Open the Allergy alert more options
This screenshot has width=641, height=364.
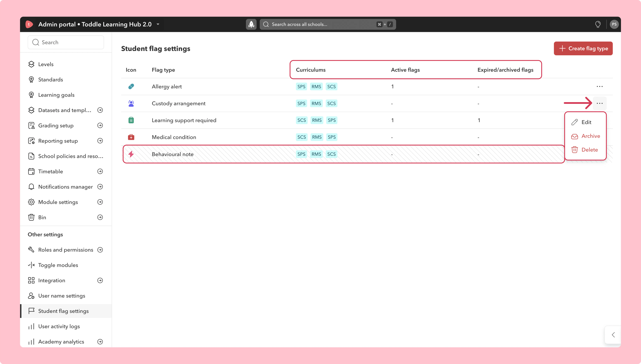[x=599, y=87]
